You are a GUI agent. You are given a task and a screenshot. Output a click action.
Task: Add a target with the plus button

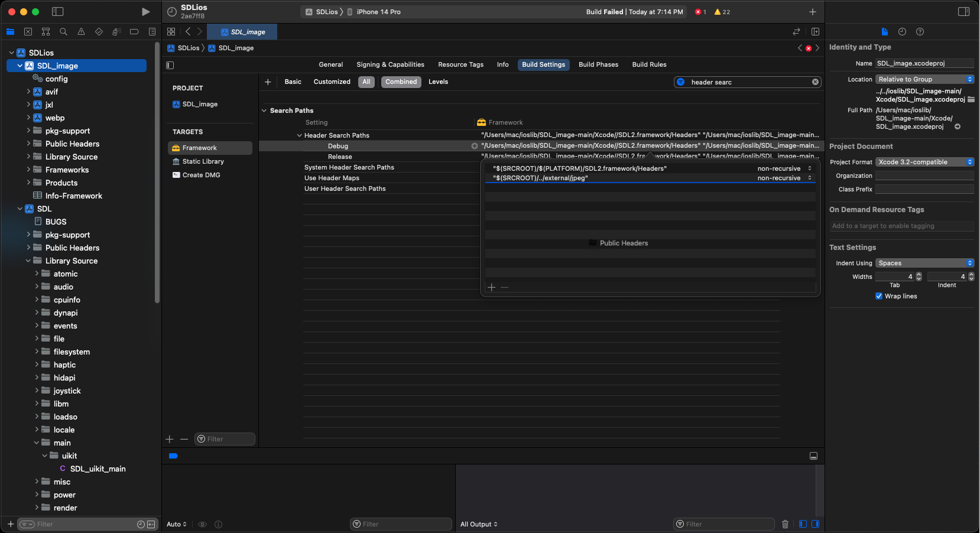(x=170, y=439)
